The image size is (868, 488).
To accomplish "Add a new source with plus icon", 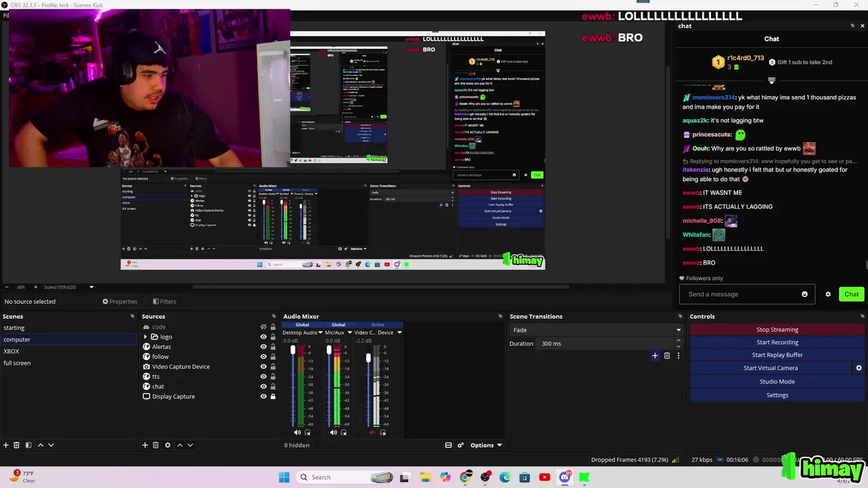I will coord(144,445).
